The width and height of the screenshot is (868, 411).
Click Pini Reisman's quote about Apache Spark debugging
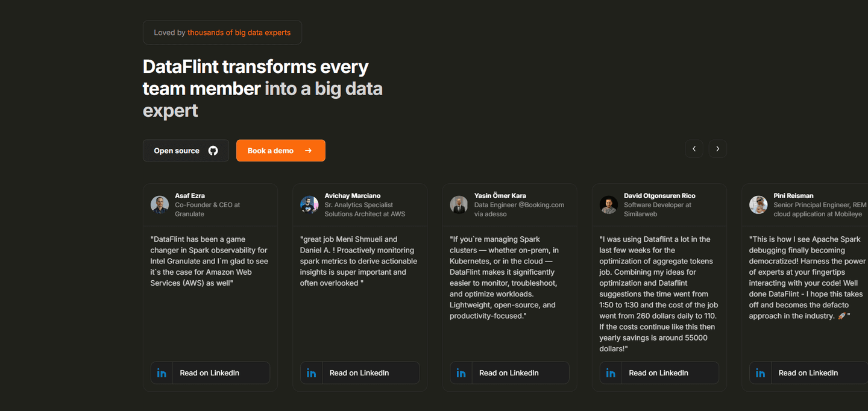808,278
